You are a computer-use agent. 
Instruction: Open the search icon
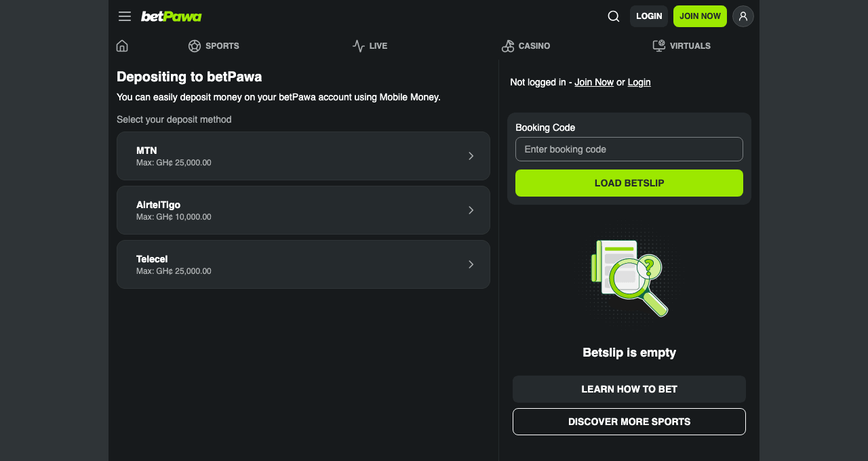614,16
